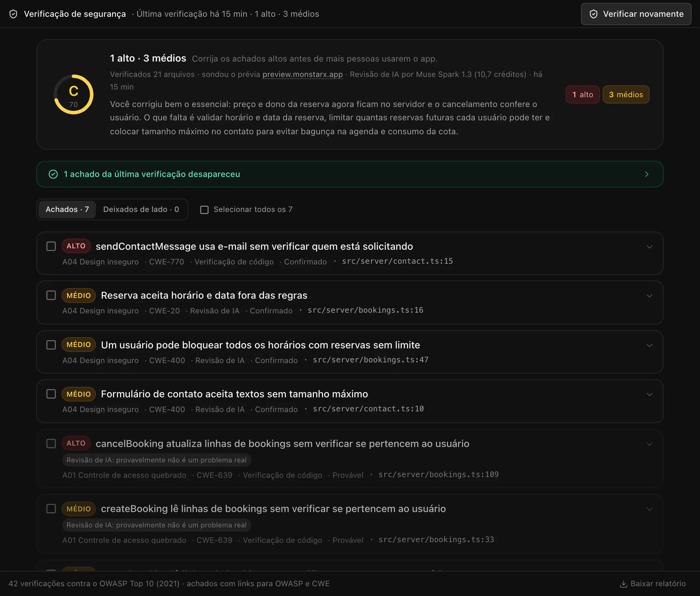Switch to the Deixados de lado · 0 tab
Screen dimensions: 700x596
(x=141, y=210)
